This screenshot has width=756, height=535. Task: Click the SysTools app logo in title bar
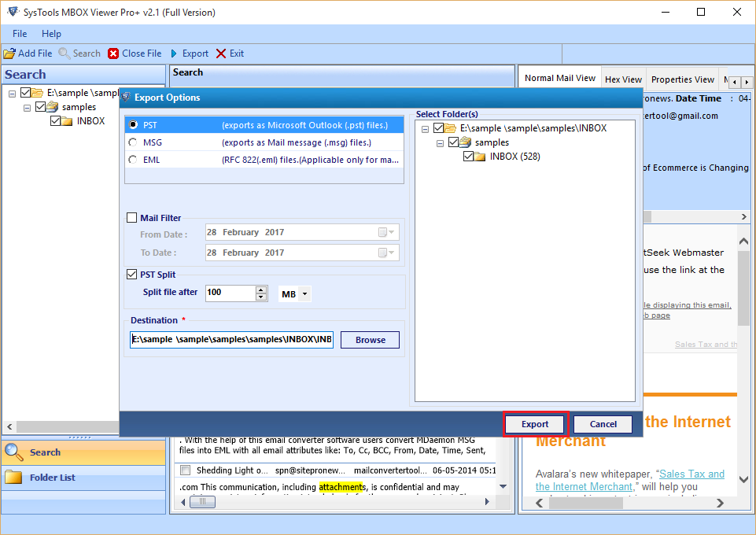[x=13, y=12]
